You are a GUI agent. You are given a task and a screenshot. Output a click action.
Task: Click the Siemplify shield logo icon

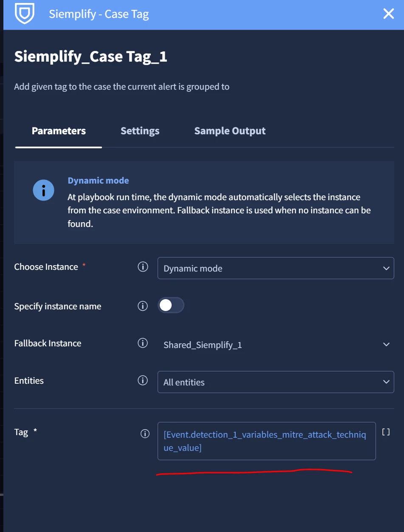pos(25,14)
